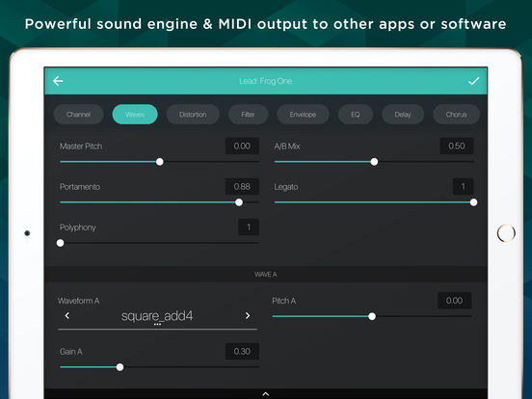This screenshot has width=532, height=399.
Task: Expand the bottom panel up-chevron
Action: tap(266, 394)
